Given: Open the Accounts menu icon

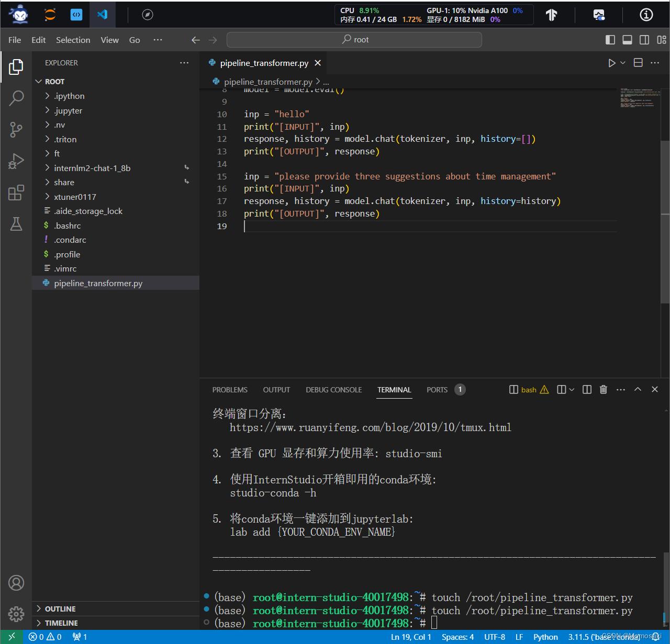Looking at the screenshot, I should tap(16, 583).
